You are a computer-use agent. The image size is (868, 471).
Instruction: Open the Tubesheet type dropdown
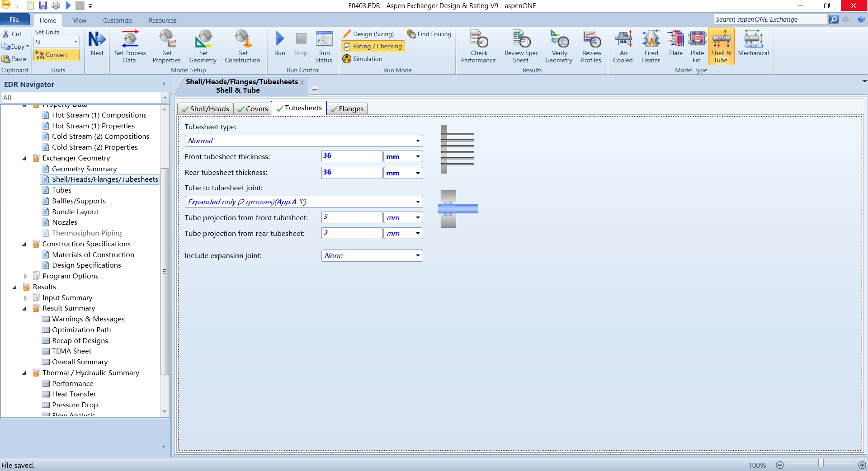418,141
